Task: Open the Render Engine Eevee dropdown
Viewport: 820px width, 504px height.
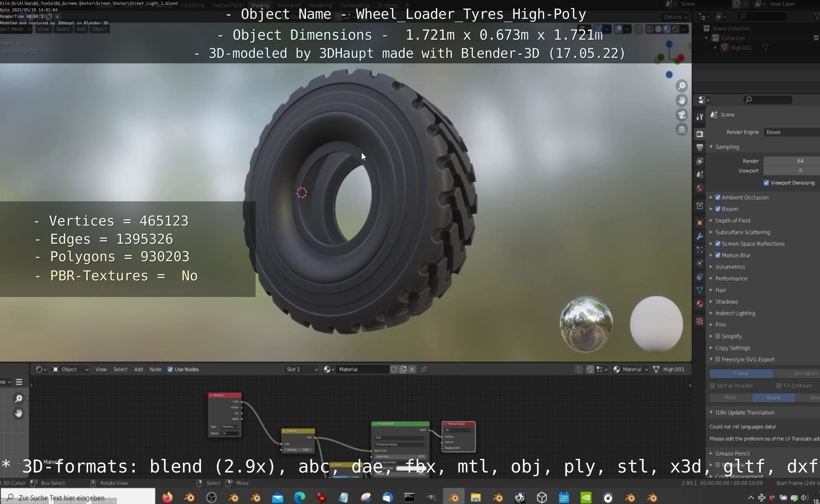Action: click(x=792, y=132)
